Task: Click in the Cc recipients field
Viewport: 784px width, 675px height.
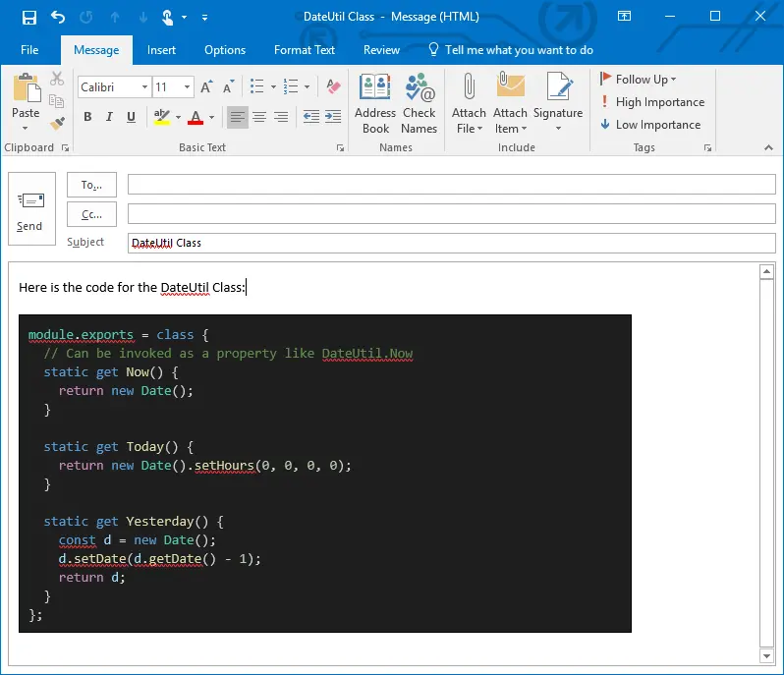Action: [452, 214]
